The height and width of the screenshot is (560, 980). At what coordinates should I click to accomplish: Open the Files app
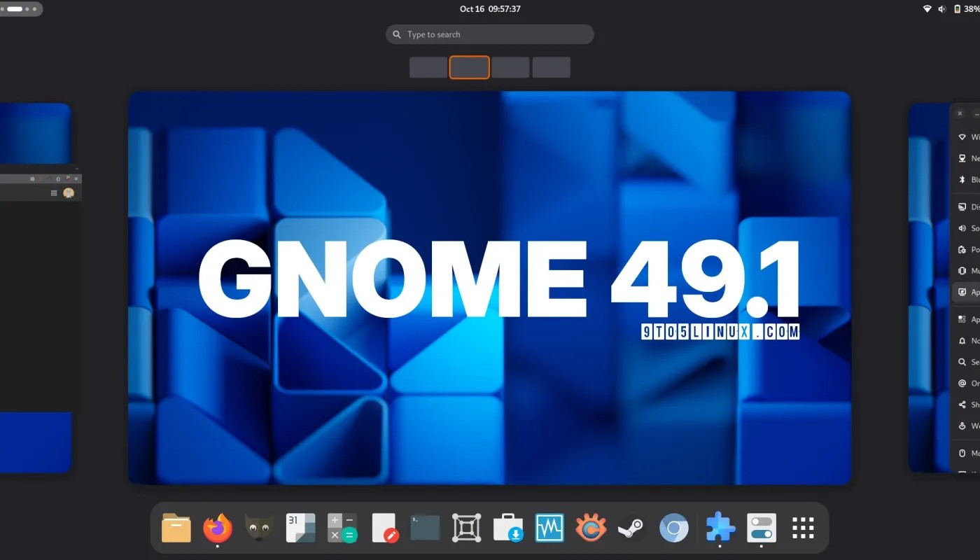pos(176,528)
